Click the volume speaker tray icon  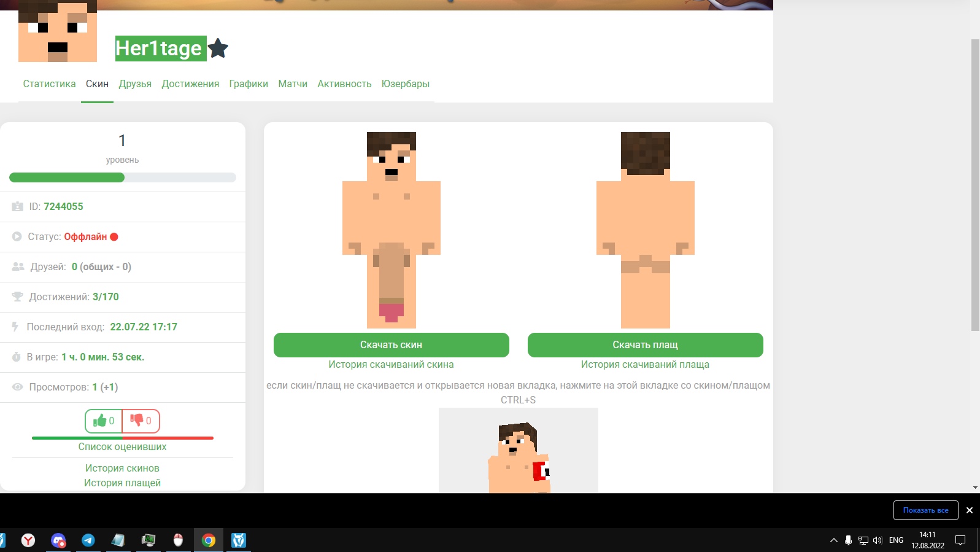(x=878, y=540)
